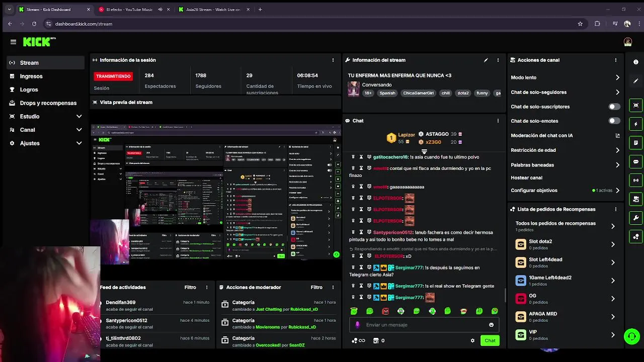Viewport: 644px width, 362px height.
Task: Toggle the broadcast signal widget in right sidebar
Action: 636,180
